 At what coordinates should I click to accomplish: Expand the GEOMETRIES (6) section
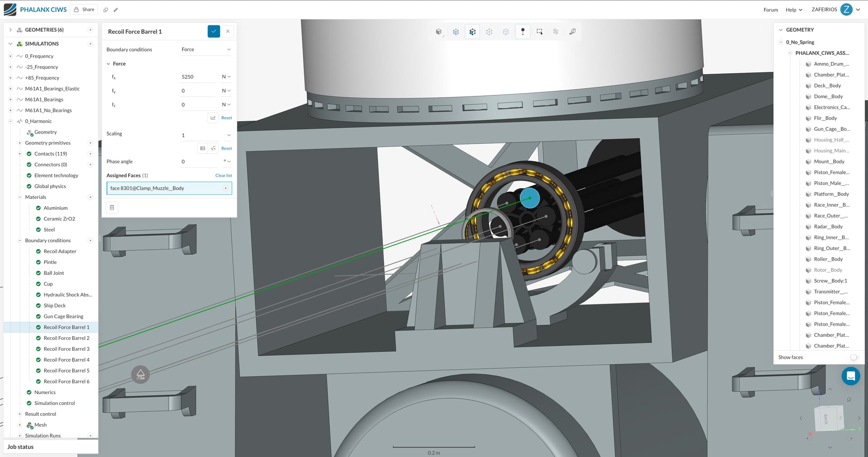(x=10, y=30)
